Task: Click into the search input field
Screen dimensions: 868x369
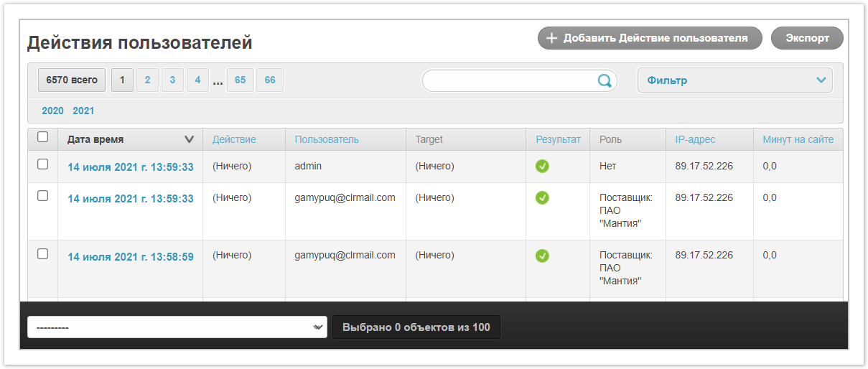Action: [510, 81]
